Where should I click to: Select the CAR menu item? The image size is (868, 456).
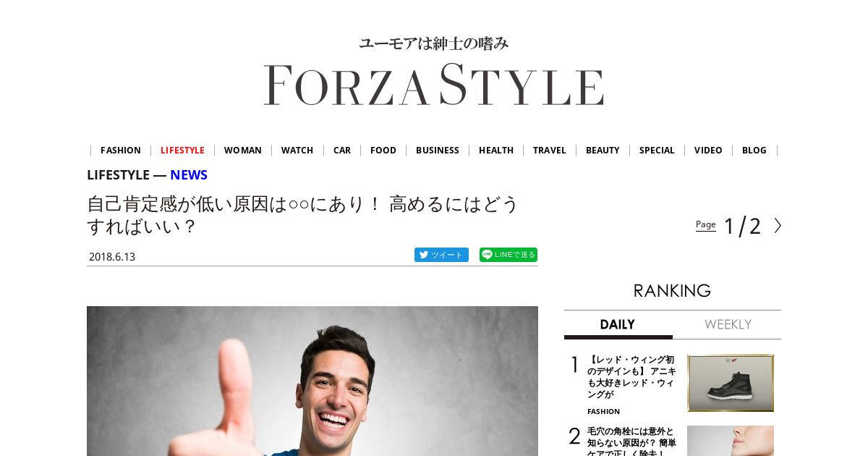point(342,151)
